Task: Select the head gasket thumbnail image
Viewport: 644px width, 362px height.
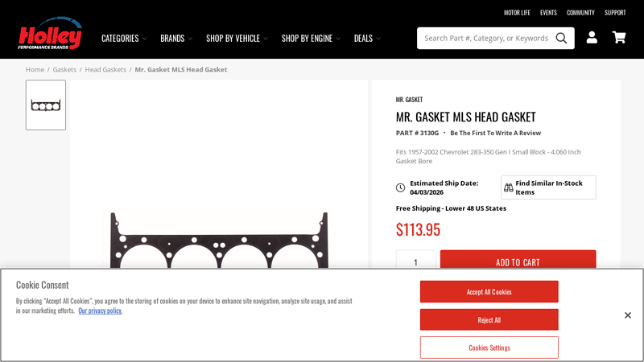Action: (x=46, y=105)
